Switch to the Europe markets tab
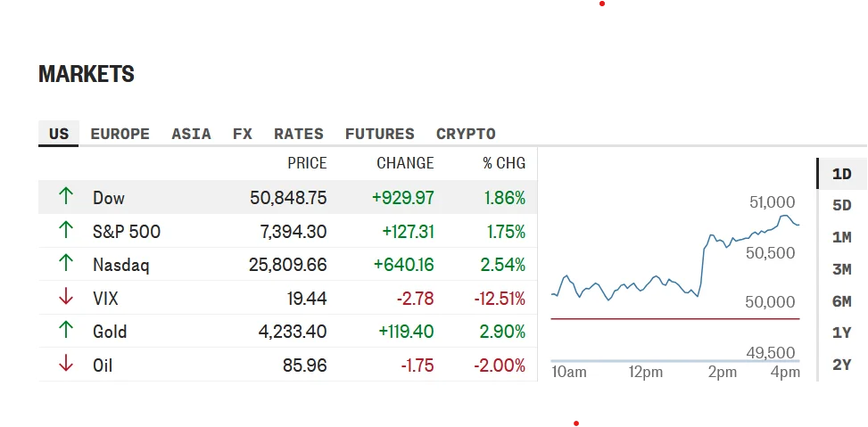This screenshot has width=868, height=427. click(x=120, y=134)
